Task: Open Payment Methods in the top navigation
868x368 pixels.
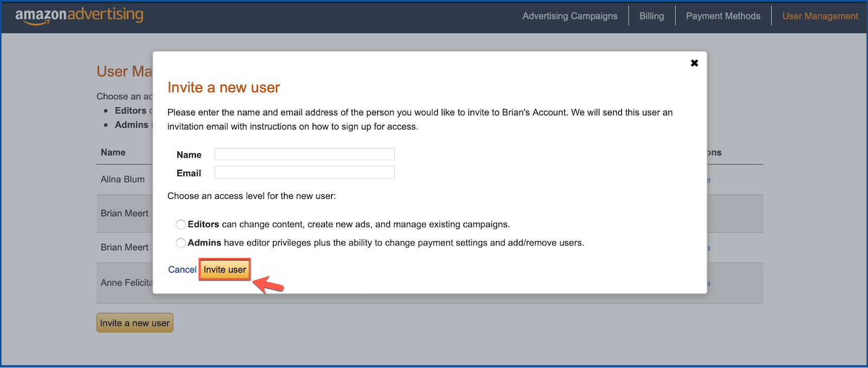Action: pos(723,16)
